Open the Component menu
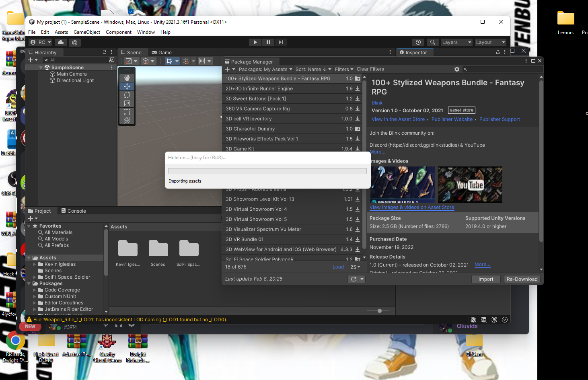The image size is (588, 380). (x=119, y=32)
